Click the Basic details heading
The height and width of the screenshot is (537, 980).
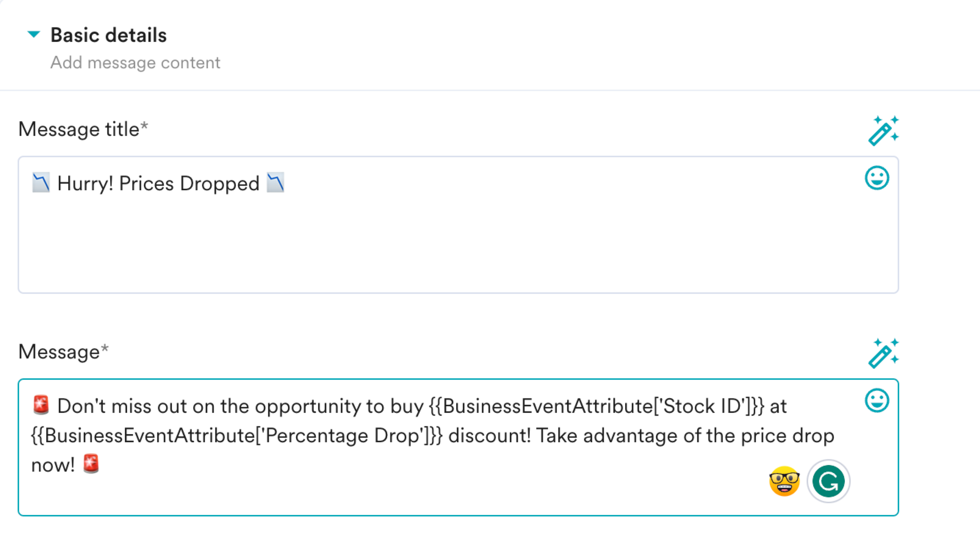click(108, 35)
